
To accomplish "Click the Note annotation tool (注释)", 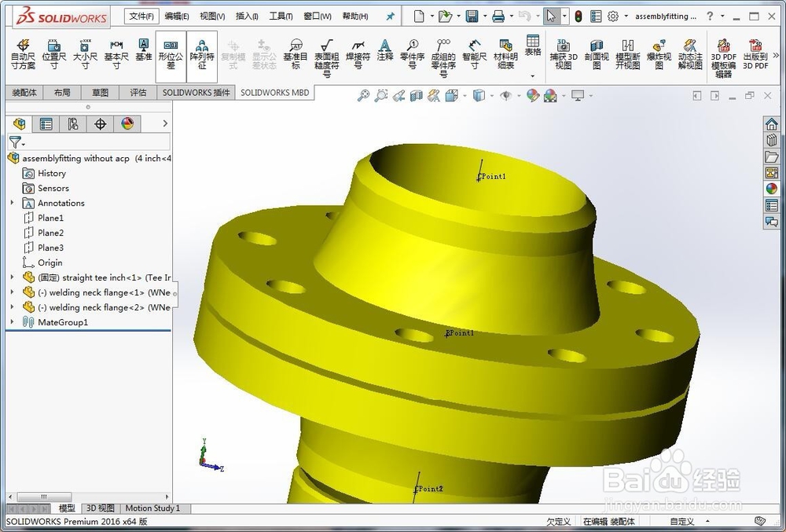I will click(x=385, y=50).
